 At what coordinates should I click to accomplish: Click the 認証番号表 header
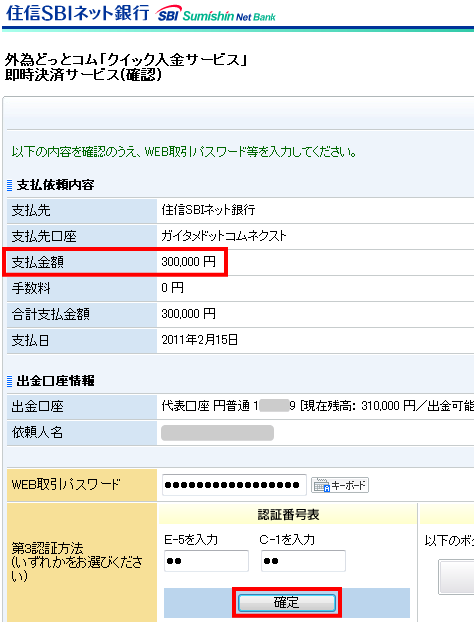point(288,514)
